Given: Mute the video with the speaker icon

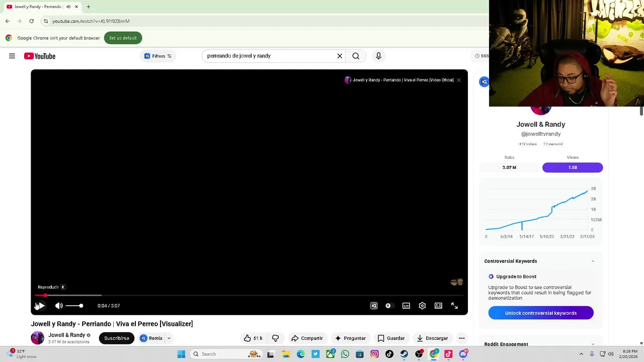Looking at the screenshot, I should tap(59, 306).
